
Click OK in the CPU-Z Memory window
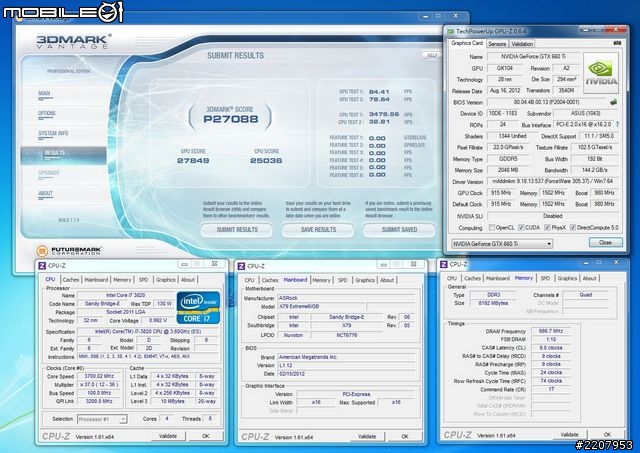click(607, 435)
